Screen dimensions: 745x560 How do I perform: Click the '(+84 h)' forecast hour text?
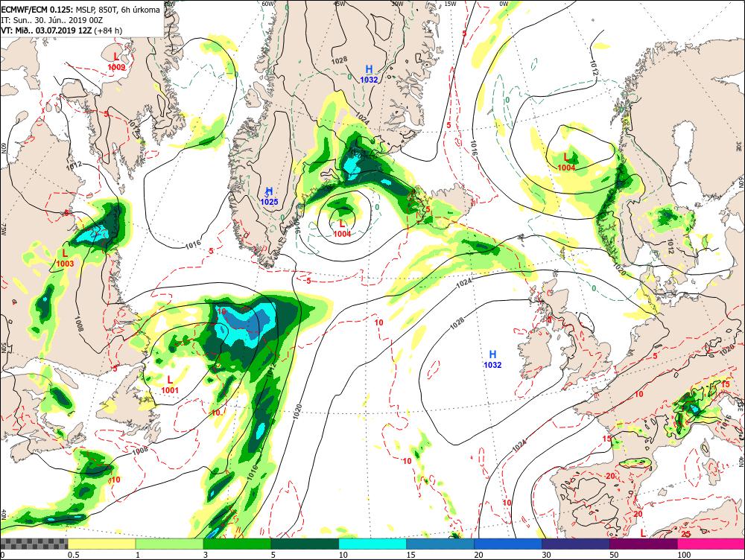click(108, 31)
